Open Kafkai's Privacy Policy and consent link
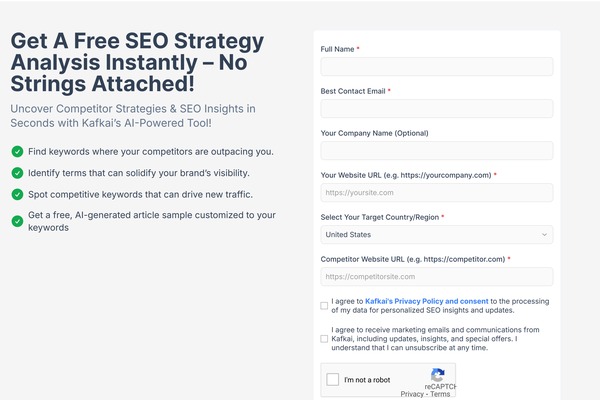This screenshot has width=600, height=400. click(x=427, y=301)
